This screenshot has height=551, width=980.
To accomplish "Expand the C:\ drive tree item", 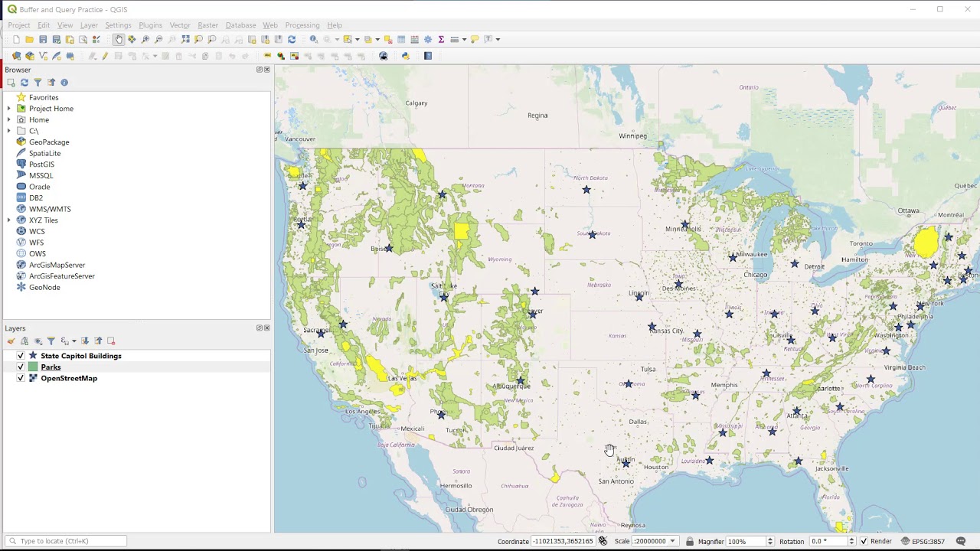I will (x=9, y=131).
